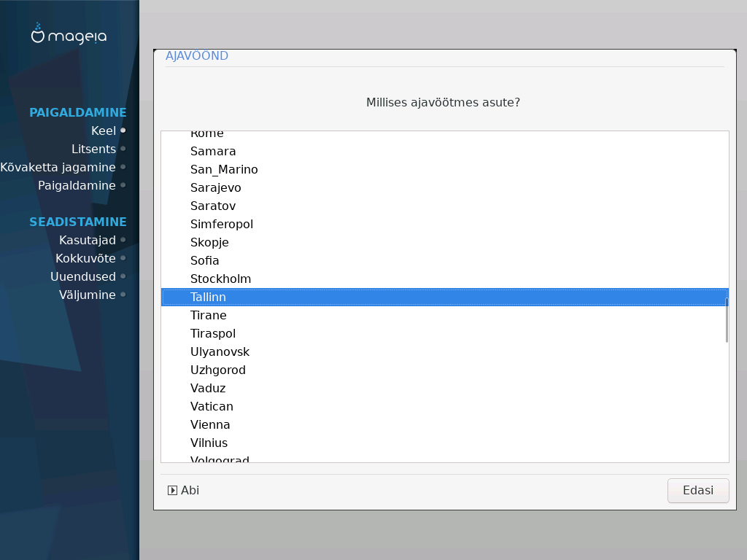
Task: Click the Kasutajad step bullet
Action: coord(123,240)
